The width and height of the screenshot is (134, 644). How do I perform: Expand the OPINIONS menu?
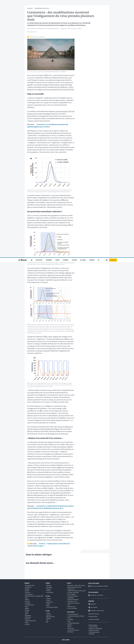[66, 260]
